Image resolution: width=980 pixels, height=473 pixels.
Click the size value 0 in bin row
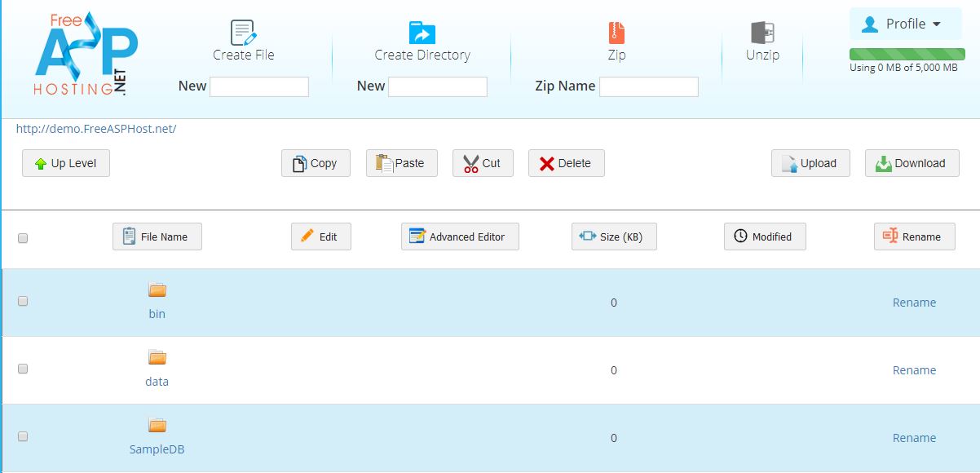pyautogui.click(x=614, y=303)
